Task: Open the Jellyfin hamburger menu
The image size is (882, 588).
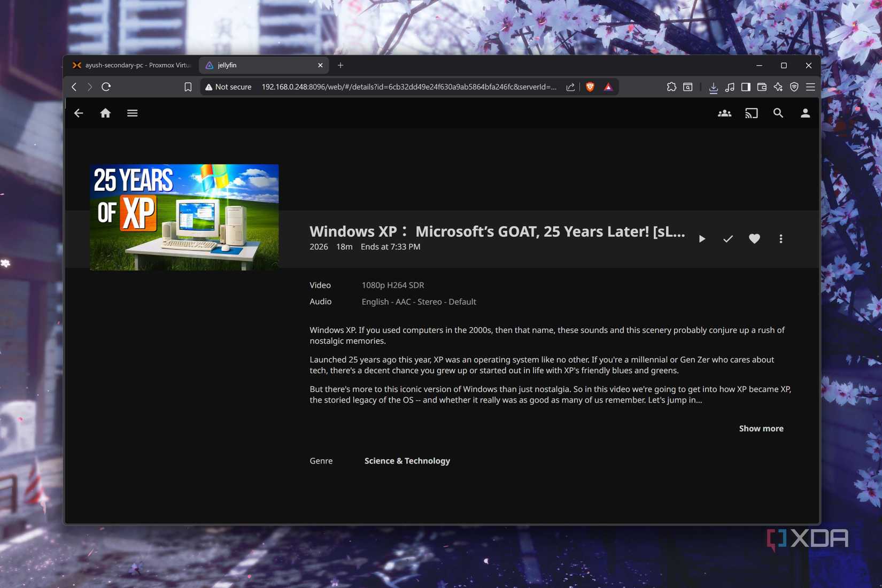Action: coord(133,113)
